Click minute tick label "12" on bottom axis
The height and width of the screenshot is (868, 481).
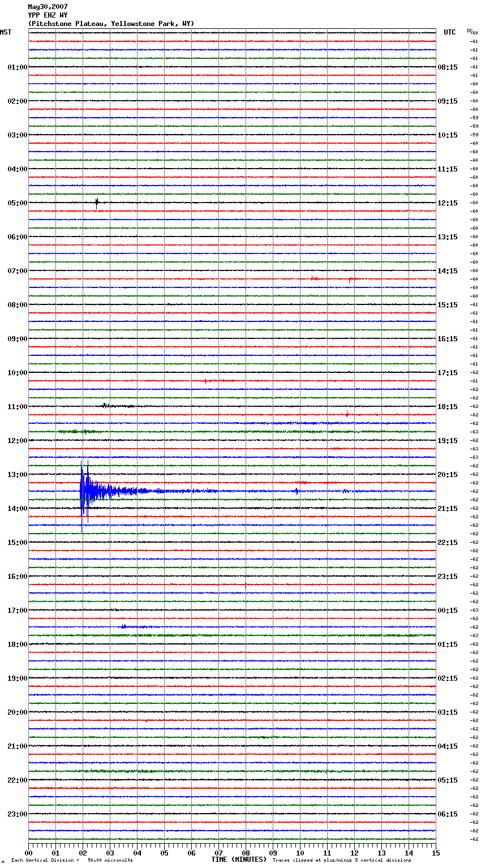[x=354, y=853]
